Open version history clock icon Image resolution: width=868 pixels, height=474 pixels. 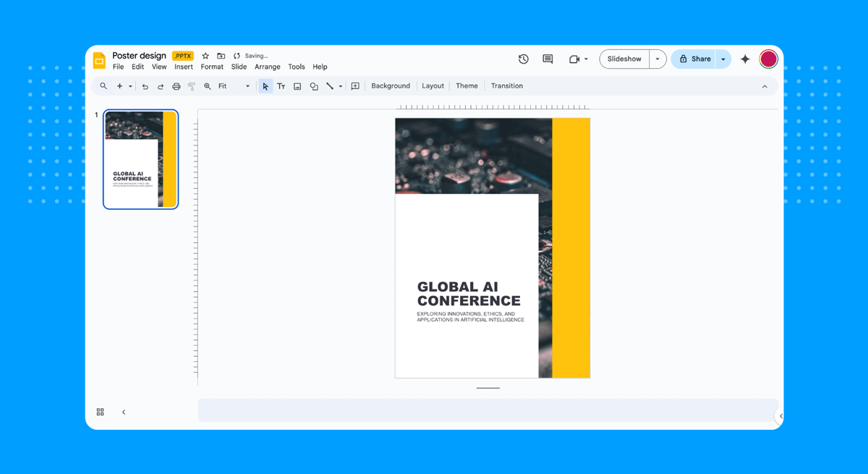tap(524, 59)
